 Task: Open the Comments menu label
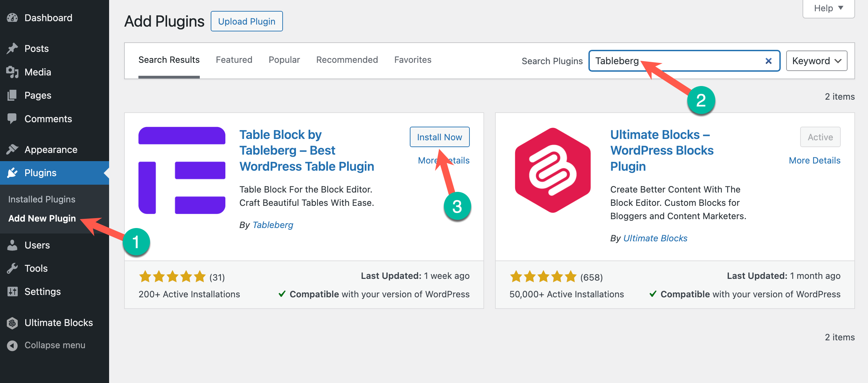click(48, 119)
